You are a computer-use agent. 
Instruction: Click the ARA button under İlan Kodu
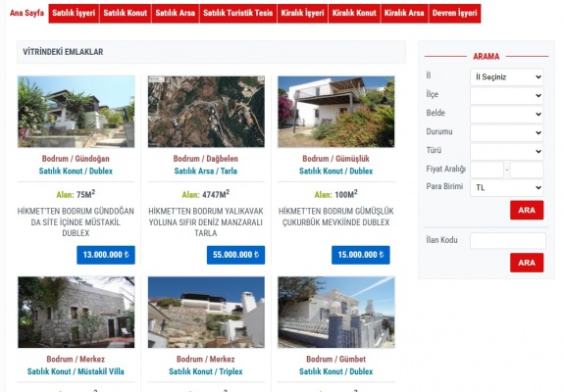[x=527, y=263]
